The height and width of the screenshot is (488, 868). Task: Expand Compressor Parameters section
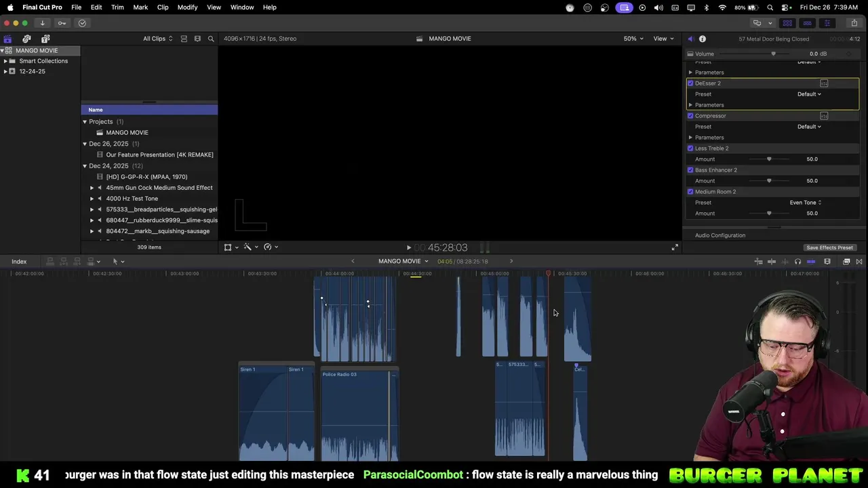[690, 138]
